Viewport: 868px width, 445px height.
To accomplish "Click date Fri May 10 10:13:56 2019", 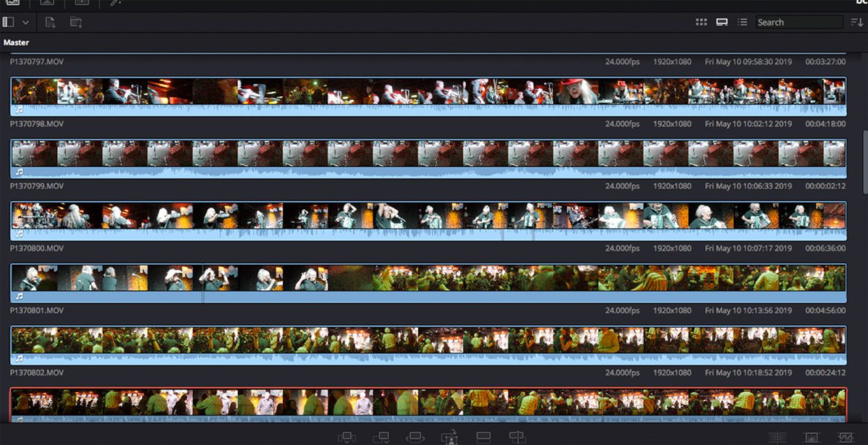I will coord(749,311).
